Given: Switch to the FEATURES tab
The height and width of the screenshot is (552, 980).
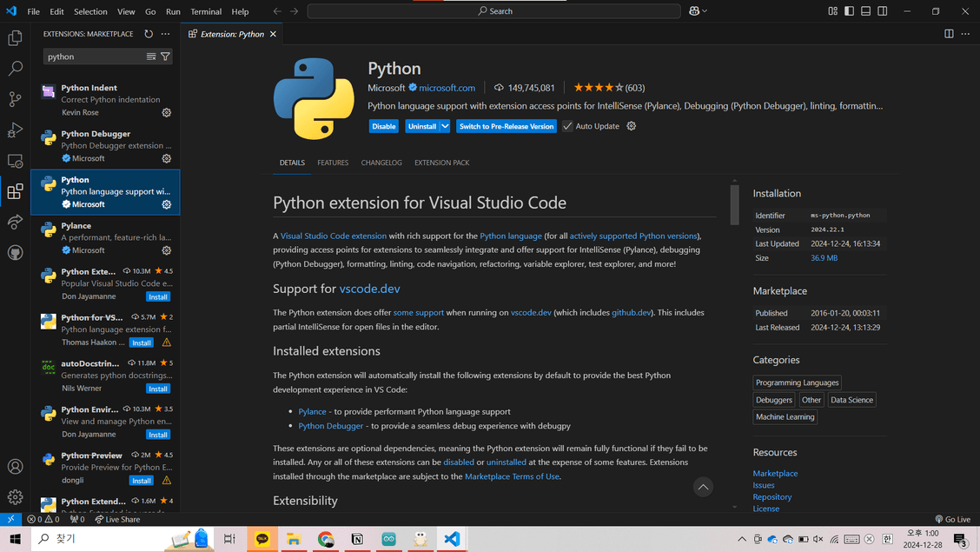Looking at the screenshot, I should [333, 163].
